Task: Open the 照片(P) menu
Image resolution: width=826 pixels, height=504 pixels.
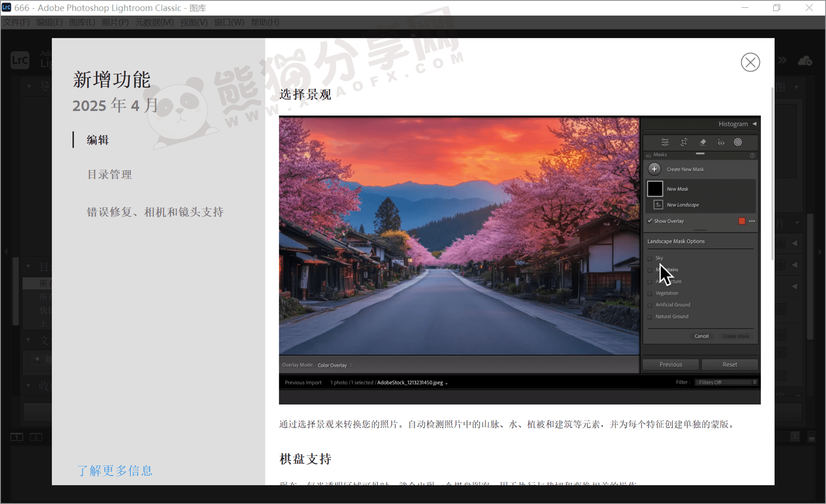Action: click(115, 22)
